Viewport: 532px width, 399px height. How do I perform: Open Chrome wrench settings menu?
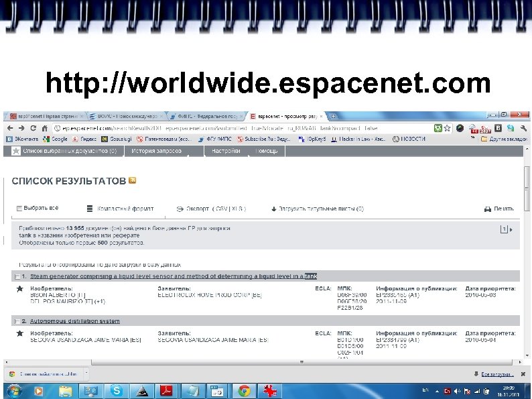523,128
